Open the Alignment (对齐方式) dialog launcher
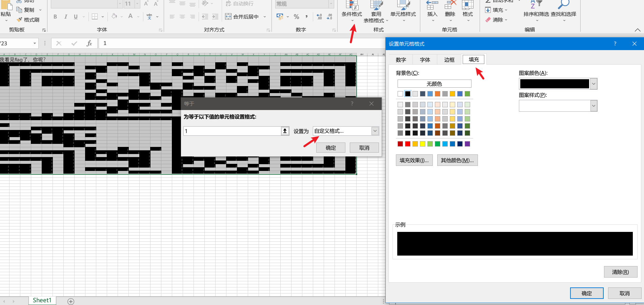Image resolution: width=644 pixels, height=305 pixels. [x=268, y=30]
